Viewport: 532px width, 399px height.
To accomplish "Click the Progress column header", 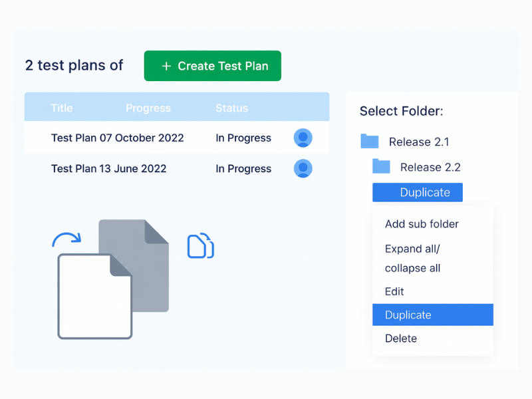I will [x=148, y=108].
